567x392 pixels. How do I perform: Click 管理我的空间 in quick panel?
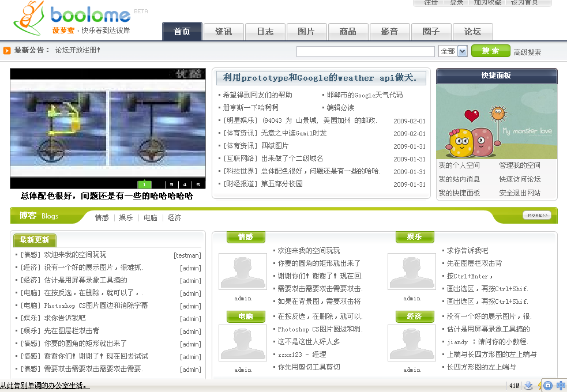[520, 165]
